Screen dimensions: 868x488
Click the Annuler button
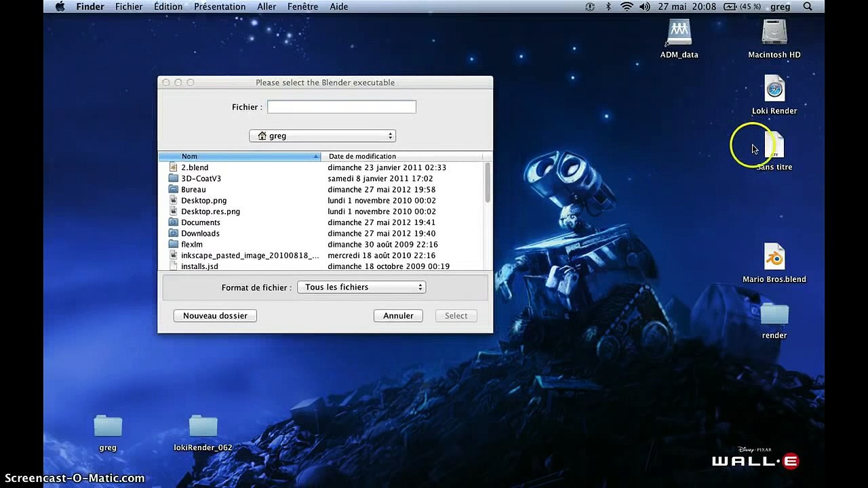tap(398, 316)
